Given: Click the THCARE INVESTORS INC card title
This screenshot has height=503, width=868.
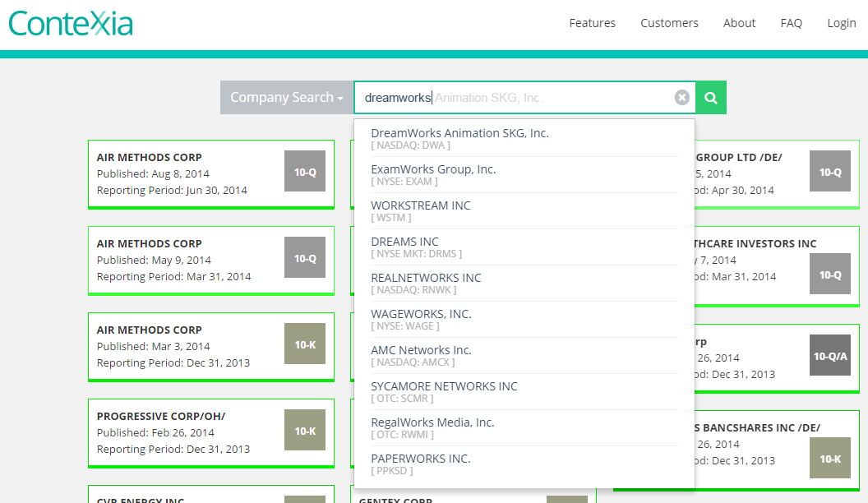Looking at the screenshot, I should (x=756, y=243).
